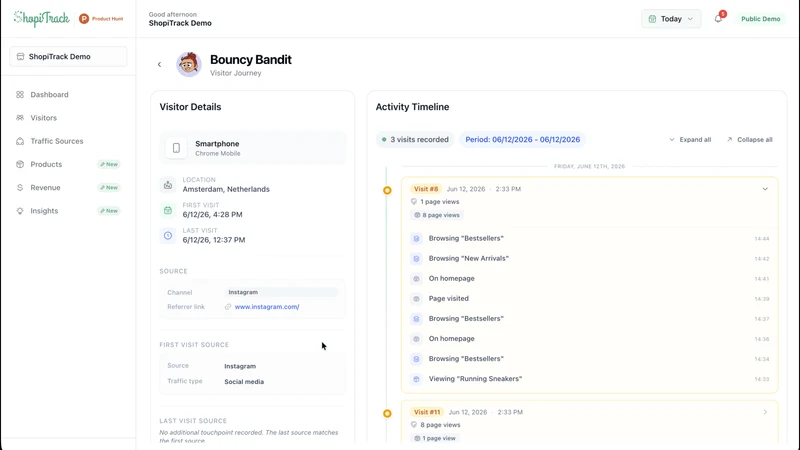This screenshot has height=450, width=800.
Task: Select the Viewing "Running Sneakers" entry
Action: click(590, 379)
